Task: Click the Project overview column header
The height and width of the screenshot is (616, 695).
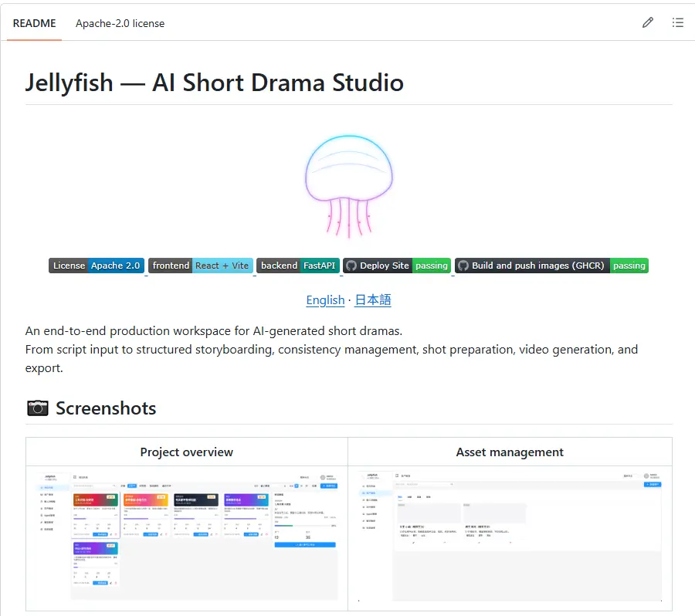Action: [187, 452]
